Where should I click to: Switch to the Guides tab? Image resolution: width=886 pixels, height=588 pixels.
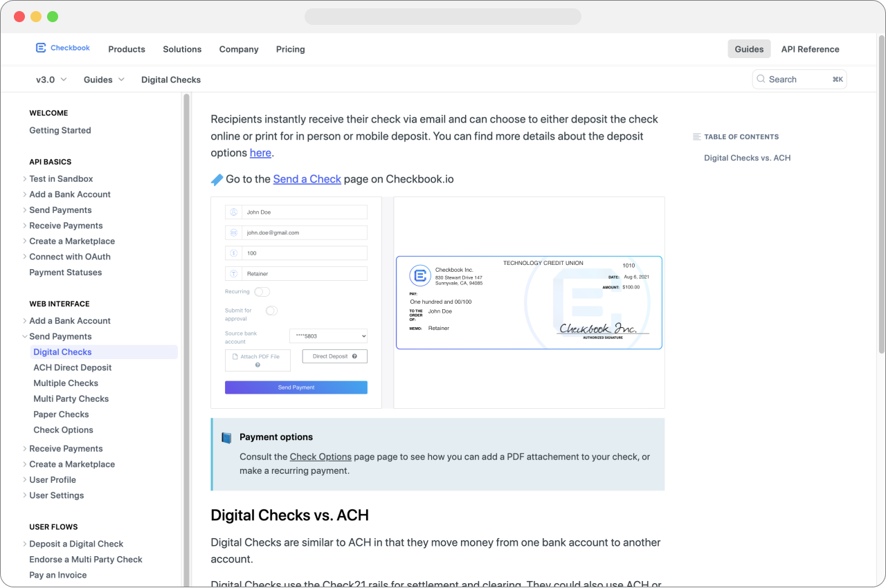point(749,49)
